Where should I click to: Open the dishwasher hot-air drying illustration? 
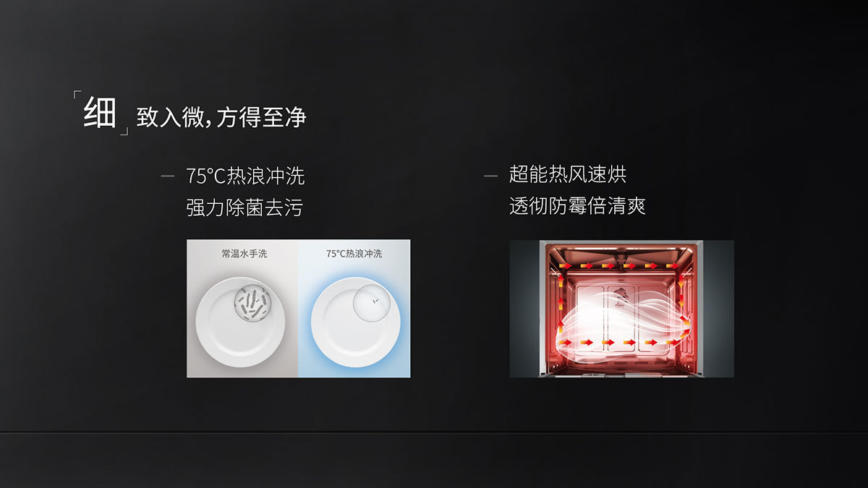621,309
